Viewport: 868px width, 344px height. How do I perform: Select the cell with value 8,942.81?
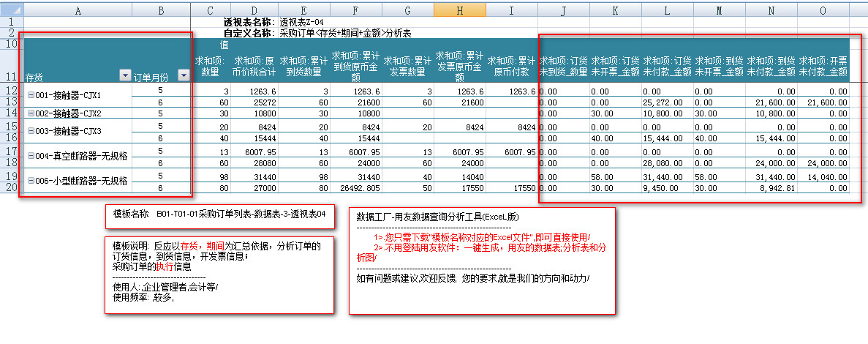771,188
